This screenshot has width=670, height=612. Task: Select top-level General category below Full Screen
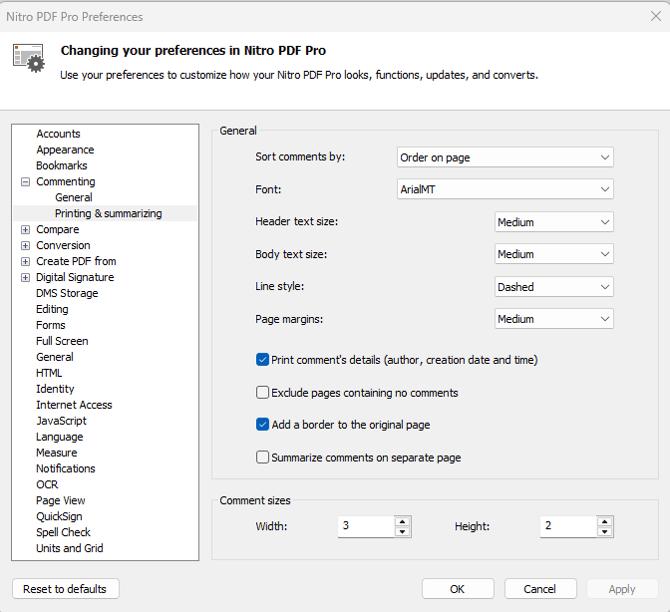(x=55, y=357)
